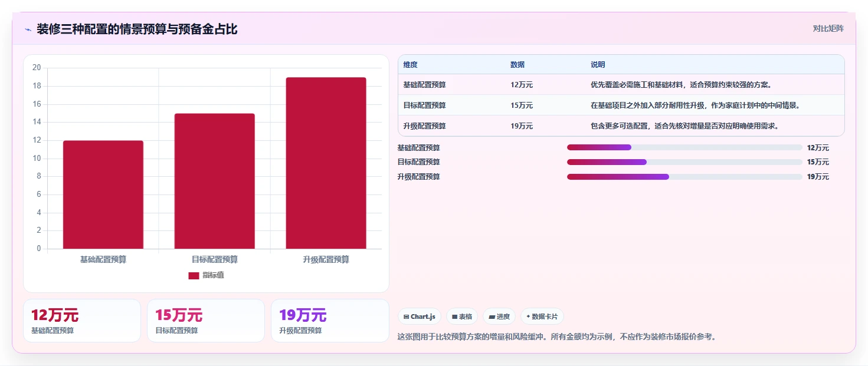
Task: Click the 升级配置预算 label beside its progress bar
Action: pos(419,177)
